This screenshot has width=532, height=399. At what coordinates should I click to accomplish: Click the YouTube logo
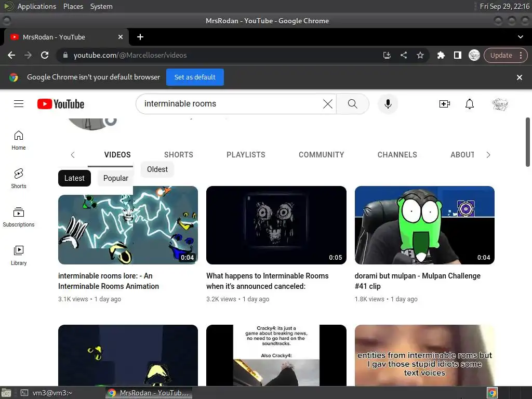coord(61,104)
